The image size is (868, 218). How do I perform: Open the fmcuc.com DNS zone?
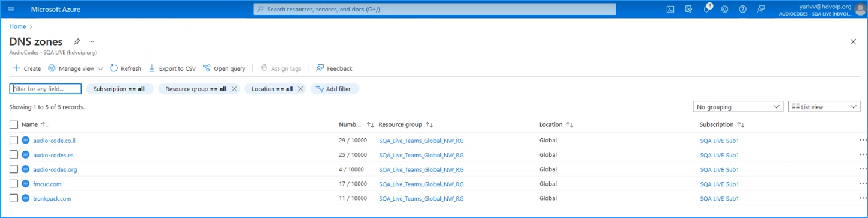[x=47, y=184]
